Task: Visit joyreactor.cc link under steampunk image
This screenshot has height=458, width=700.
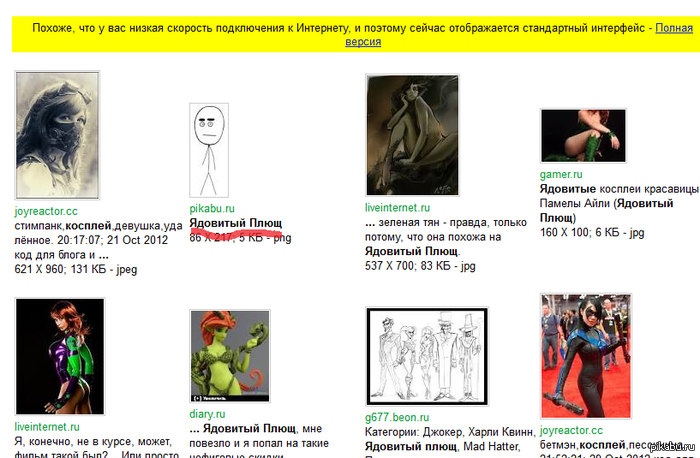Action: (x=46, y=212)
